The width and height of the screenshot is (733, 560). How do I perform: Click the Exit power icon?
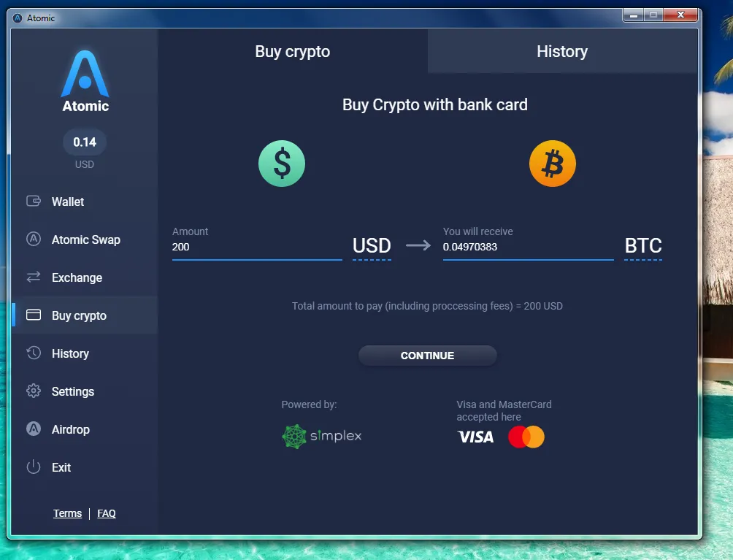click(33, 467)
